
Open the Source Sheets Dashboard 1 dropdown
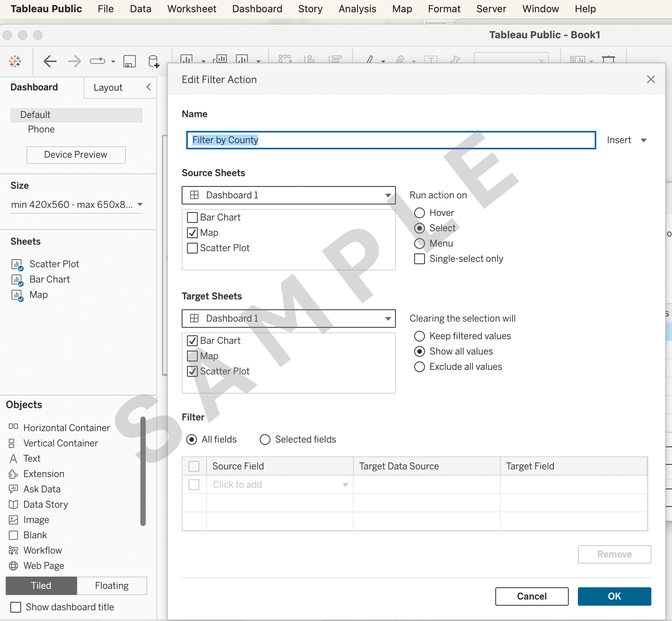pyautogui.click(x=288, y=195)
